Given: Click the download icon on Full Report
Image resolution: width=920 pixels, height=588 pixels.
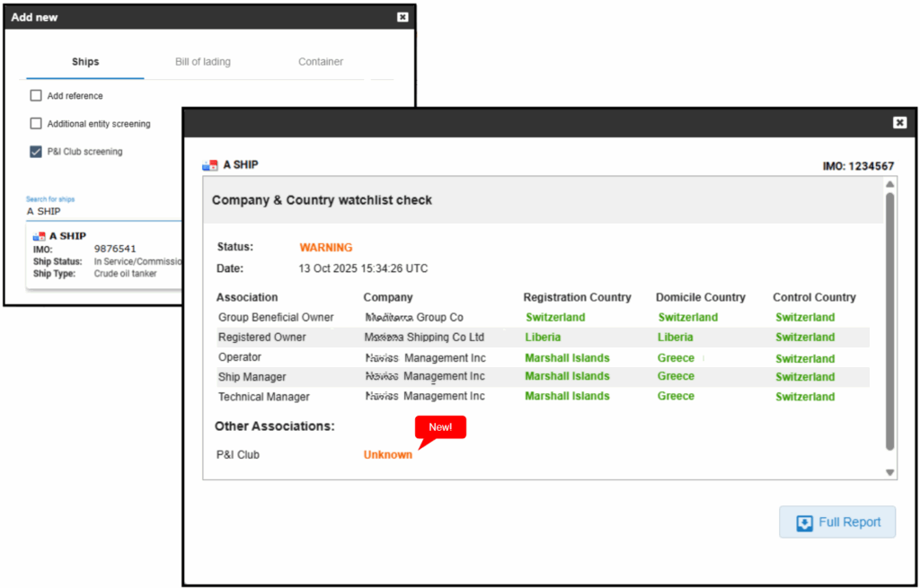Looking at the screenshot, I should (804, 522).
